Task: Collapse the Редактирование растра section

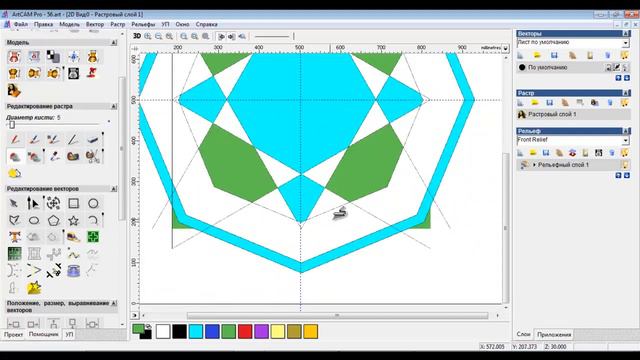Action: tap(113, 106)
